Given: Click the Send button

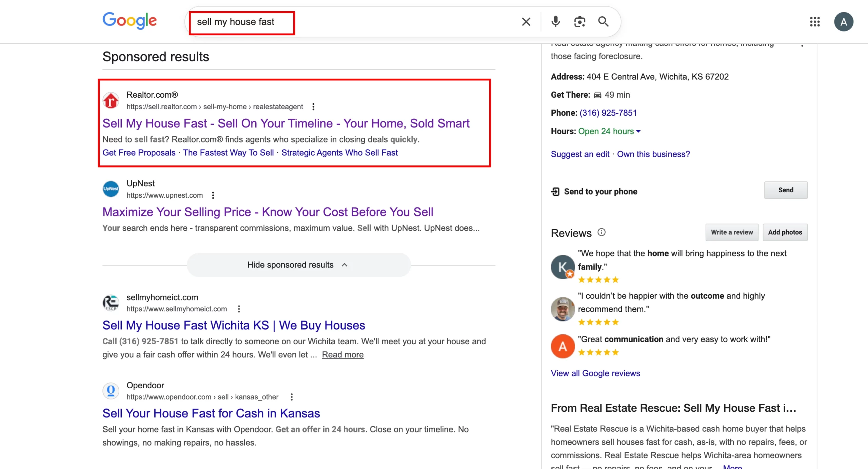Looking at the screenshot, I should 786,190.
